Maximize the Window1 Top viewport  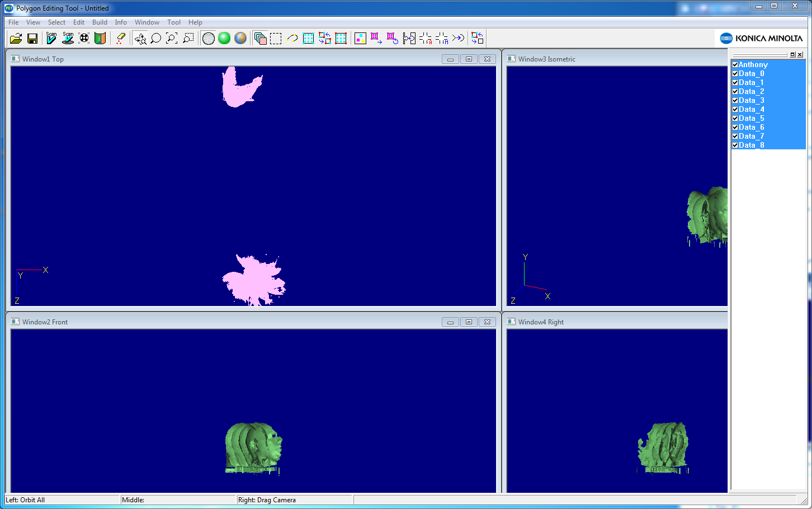pos(469,59)
